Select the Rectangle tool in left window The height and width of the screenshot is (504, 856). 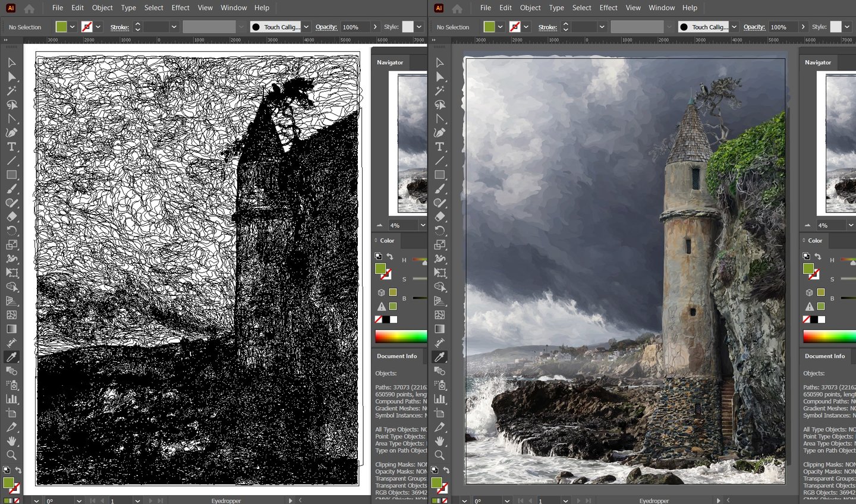pyautogui.click(x=11, y=175)
